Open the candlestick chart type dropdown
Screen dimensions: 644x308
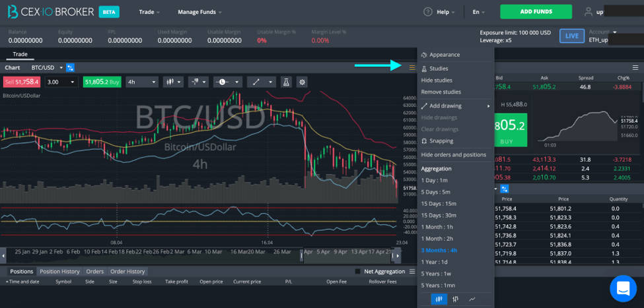(x=173, y=82)
